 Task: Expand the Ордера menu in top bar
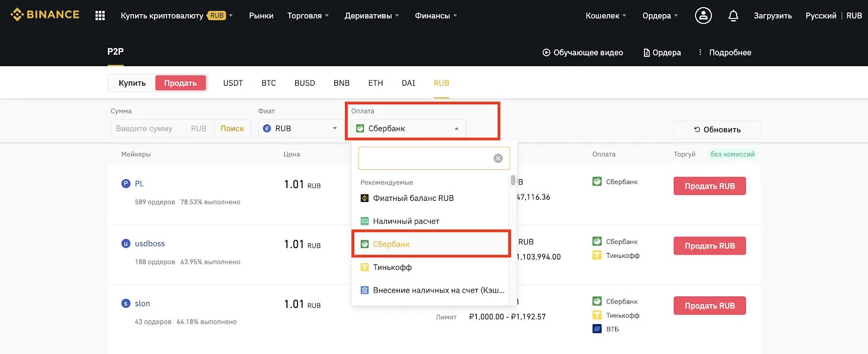(x=660, y=16)
